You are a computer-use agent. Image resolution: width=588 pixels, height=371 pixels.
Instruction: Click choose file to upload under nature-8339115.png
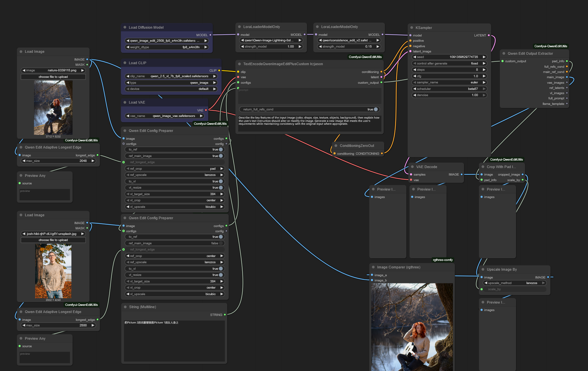click(x=53, y=77)
